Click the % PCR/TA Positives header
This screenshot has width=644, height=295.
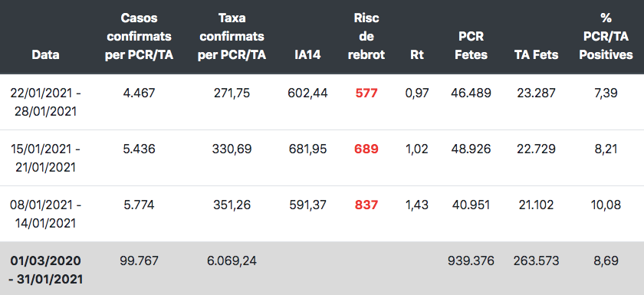click(x=606, y=37)
